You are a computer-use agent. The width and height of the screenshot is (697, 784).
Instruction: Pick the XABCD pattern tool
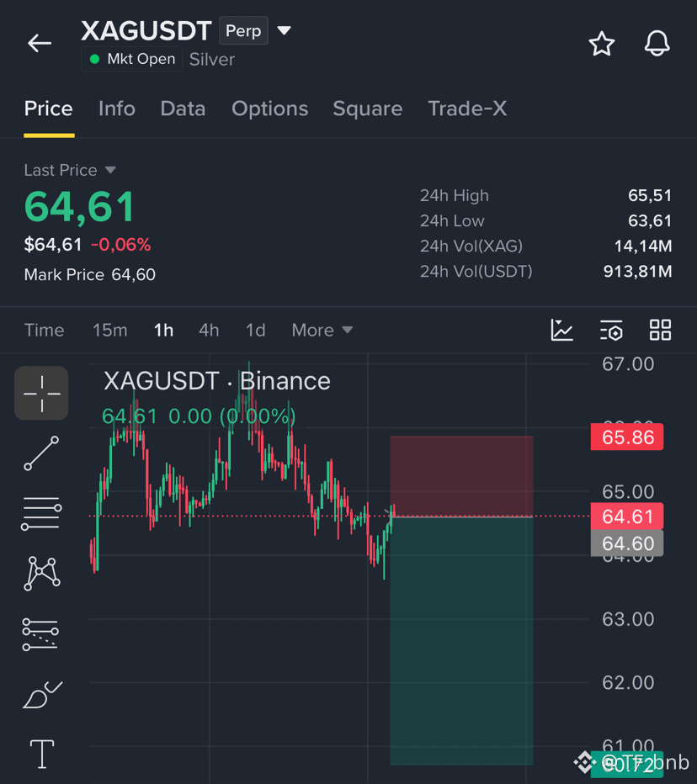coord(41,573)
